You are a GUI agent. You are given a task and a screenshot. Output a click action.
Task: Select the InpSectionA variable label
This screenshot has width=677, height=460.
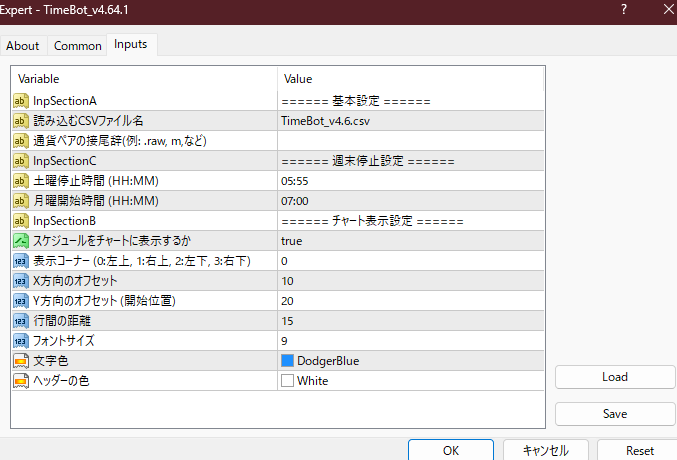click(65, 101)
